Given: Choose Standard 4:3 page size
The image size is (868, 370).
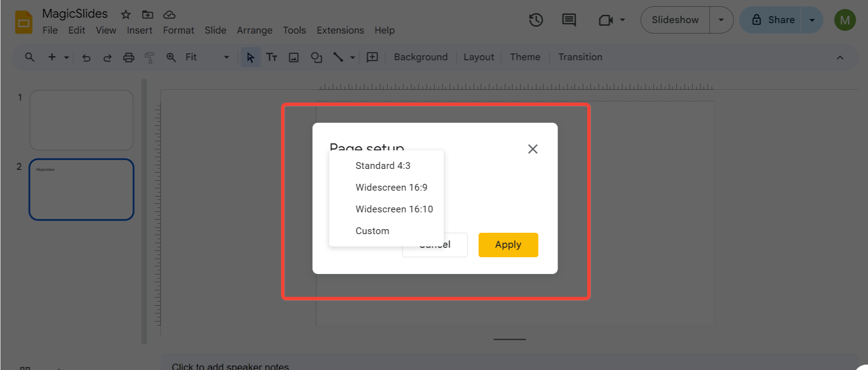Looking at the screenshot, I should 386,166.
